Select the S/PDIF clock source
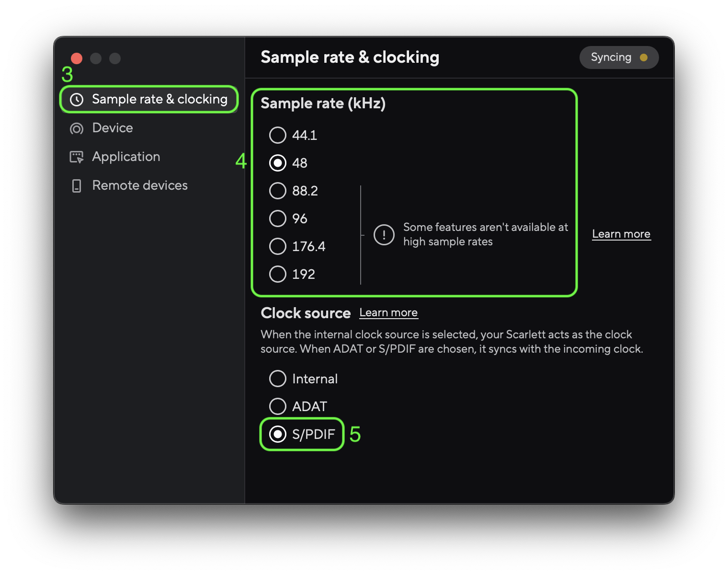This screenshot has width=728, height=575. click(x=278, y=435)
